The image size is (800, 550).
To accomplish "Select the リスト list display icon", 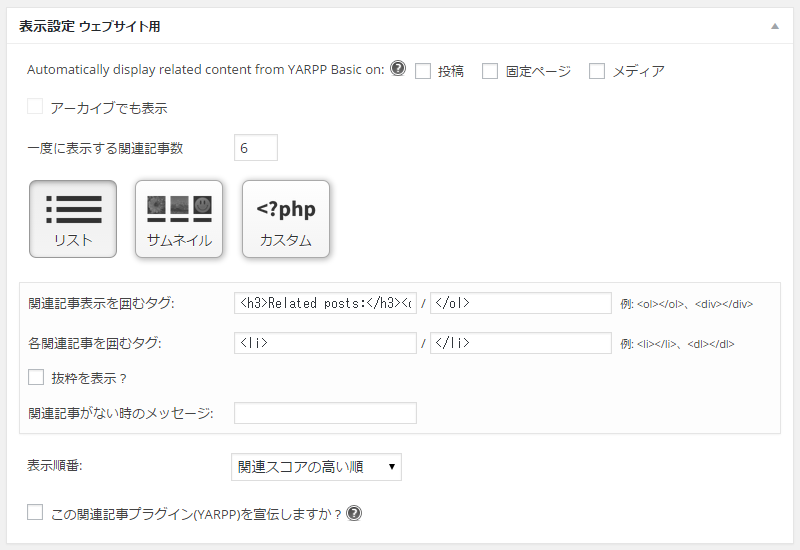I will coord(73,219).
